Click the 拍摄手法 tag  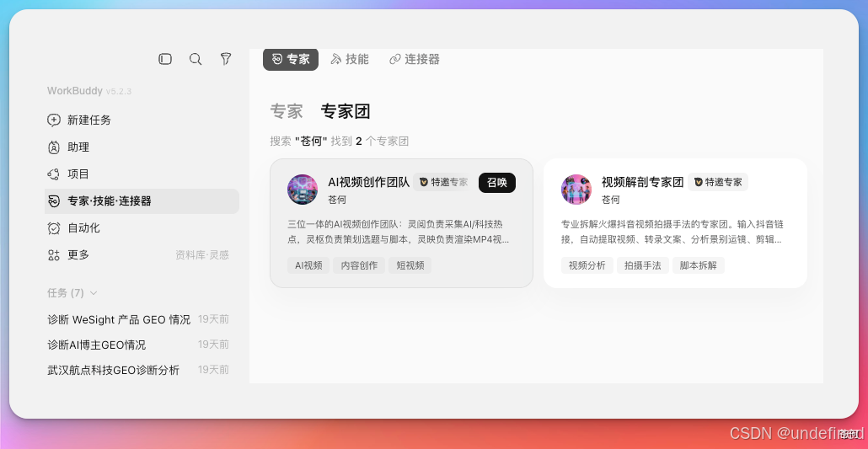pos(643,265)
